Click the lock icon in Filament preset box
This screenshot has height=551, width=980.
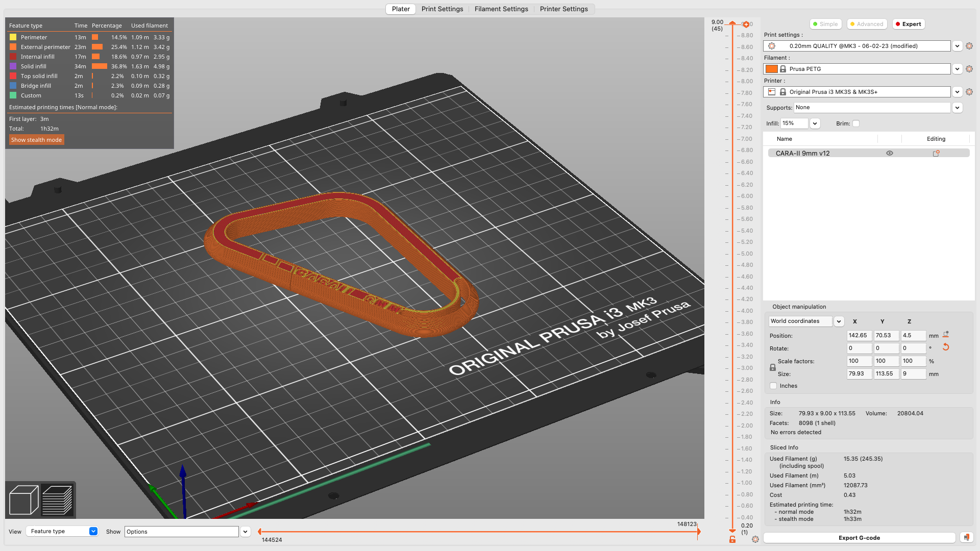coord(783,69)
